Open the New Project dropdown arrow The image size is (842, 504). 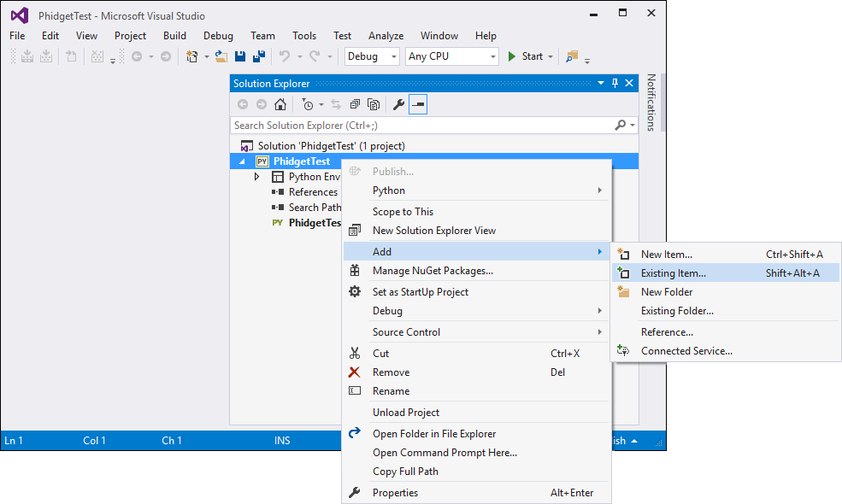click(x=207, y=56)
